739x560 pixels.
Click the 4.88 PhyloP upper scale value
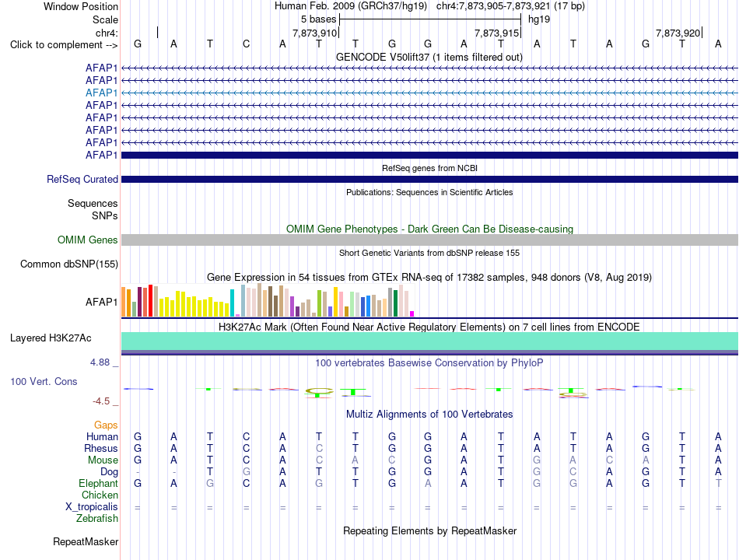click(100, 362)
